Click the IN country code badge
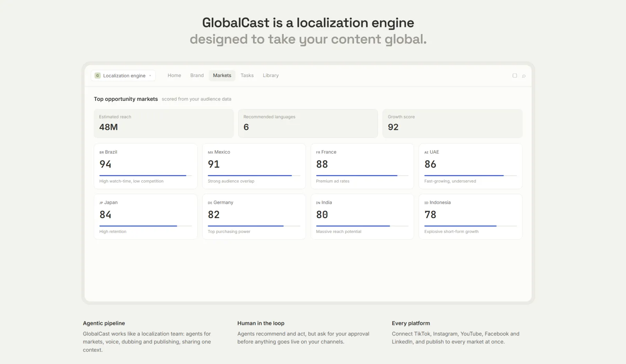This screenshot has width=626, height=364. [318, 203]
